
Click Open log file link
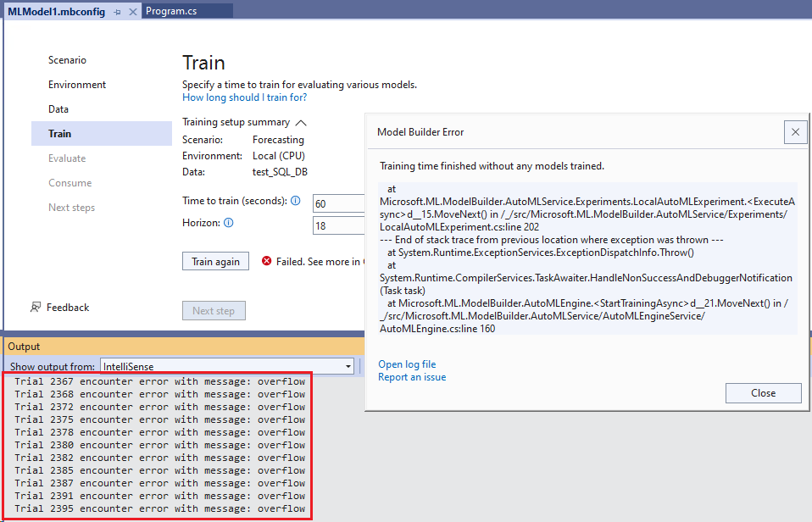(407, 364)
